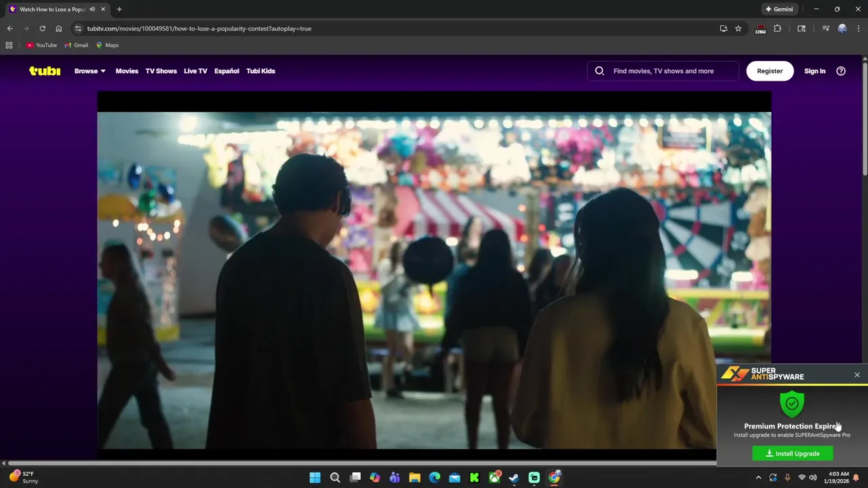
Task: Open Wi-Fi network settings tray icon
Action: coord(802,478)
